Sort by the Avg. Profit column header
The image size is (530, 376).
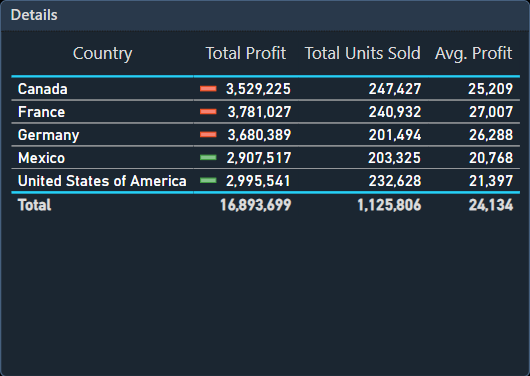pyautogui.click(x=473, y=54)
